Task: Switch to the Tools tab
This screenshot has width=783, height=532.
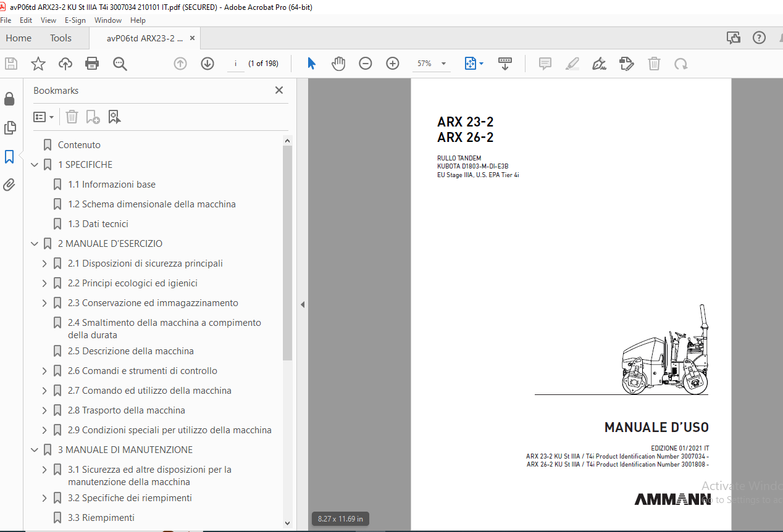Action: tap(61, 38)
